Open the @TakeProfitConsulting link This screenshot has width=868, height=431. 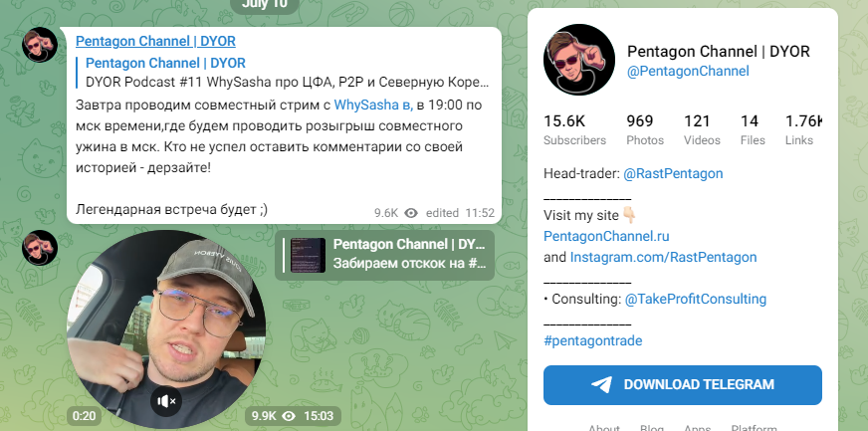(696, 300)
